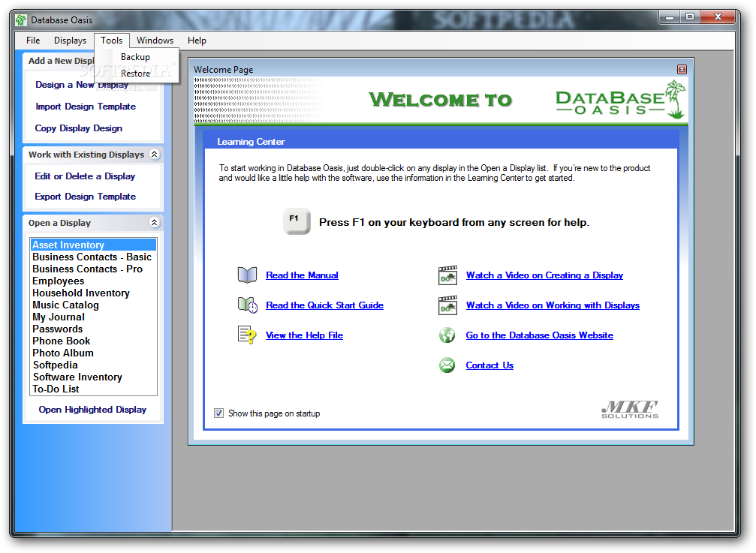
Task: Click the F1 key image
Action: click(x=296, y=221)
